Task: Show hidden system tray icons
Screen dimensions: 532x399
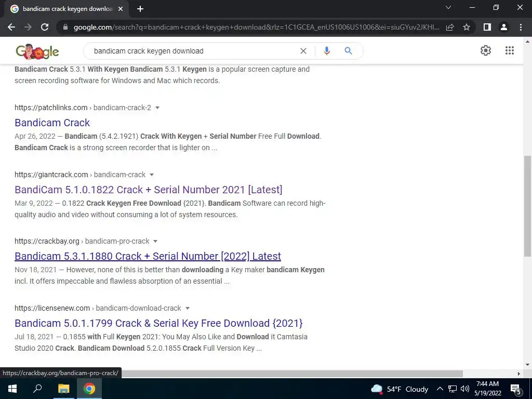Action: pos(440,389)
